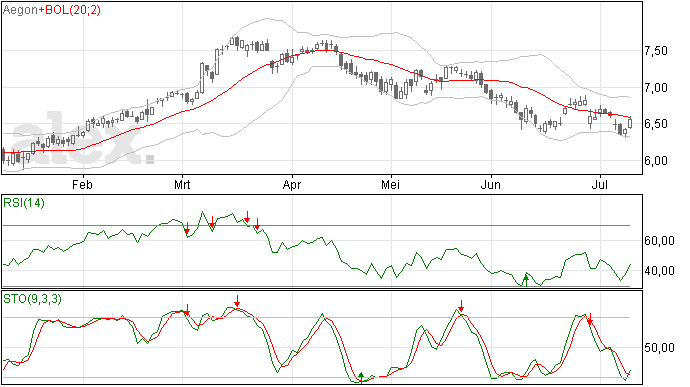This screenshot has height=387, width=690.
Task: Click the 6,00 price axis value
Action: click(x=656, y=161)
